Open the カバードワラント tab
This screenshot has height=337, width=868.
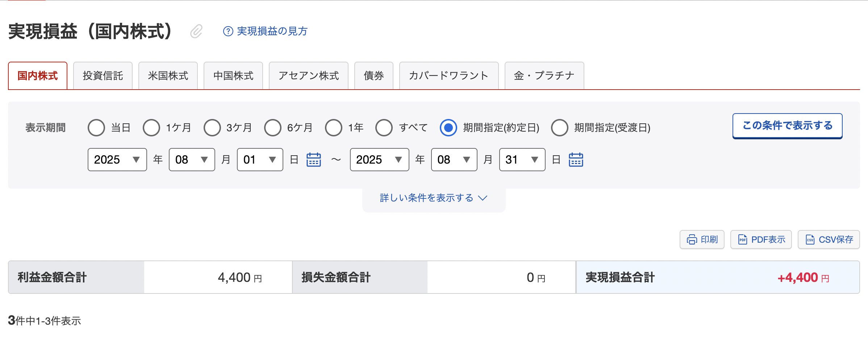tap(449, 75)
